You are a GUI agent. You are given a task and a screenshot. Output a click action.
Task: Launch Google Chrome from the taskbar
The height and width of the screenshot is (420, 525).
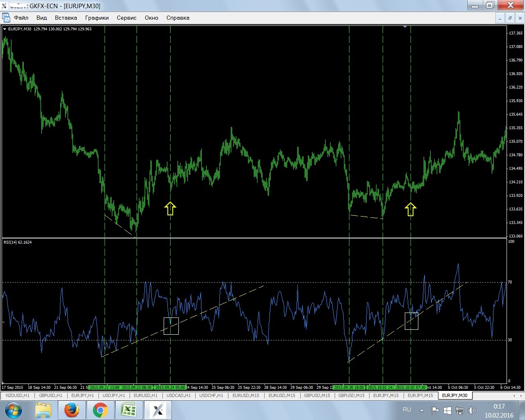(x=100, y=410)
